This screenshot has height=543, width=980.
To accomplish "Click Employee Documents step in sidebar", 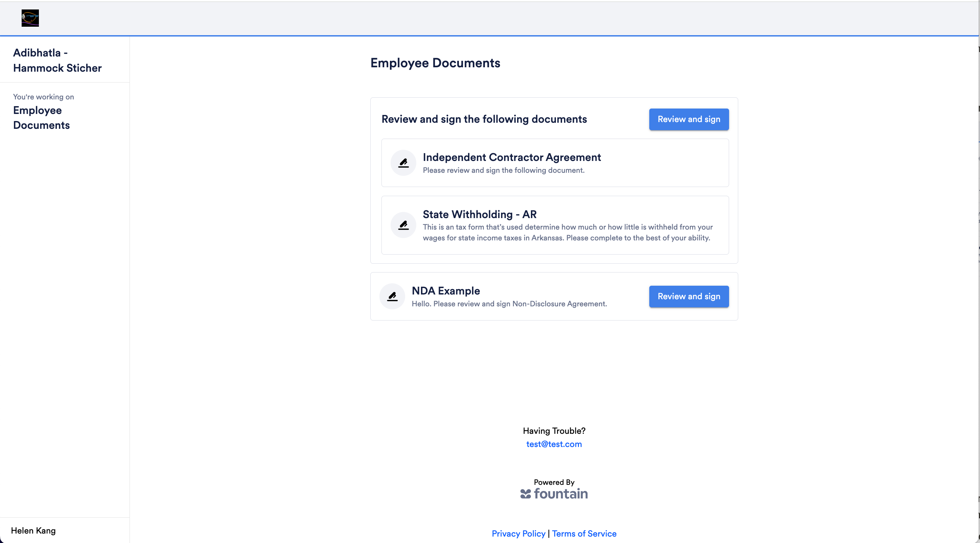I will click(x=42, y=118).
